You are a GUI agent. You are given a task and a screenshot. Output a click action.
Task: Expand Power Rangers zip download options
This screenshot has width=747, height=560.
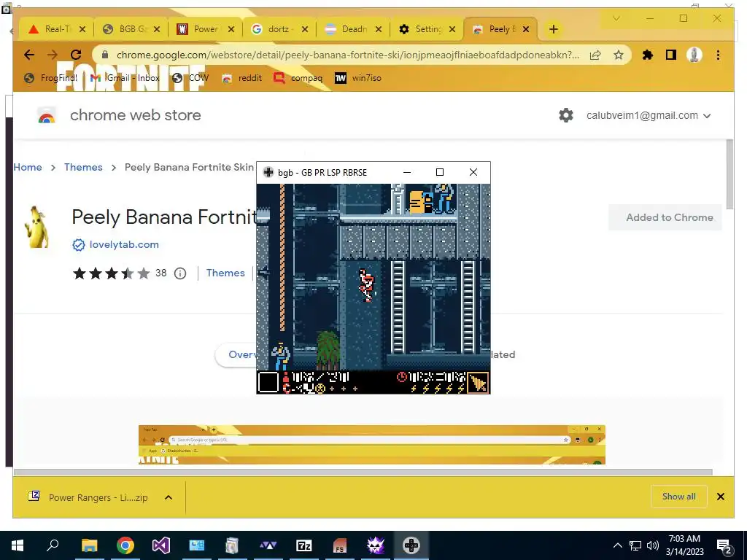coord(169,497)
